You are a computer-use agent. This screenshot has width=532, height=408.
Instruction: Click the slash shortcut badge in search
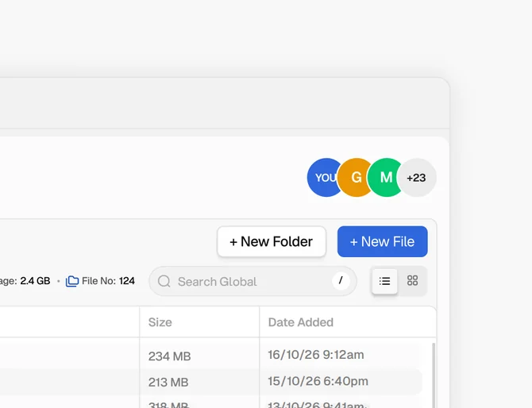(x=341, y=280)
